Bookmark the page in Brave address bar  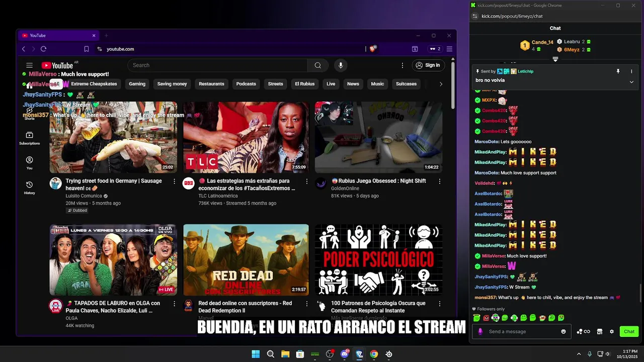pyautogui.click(x=87, y=49)
